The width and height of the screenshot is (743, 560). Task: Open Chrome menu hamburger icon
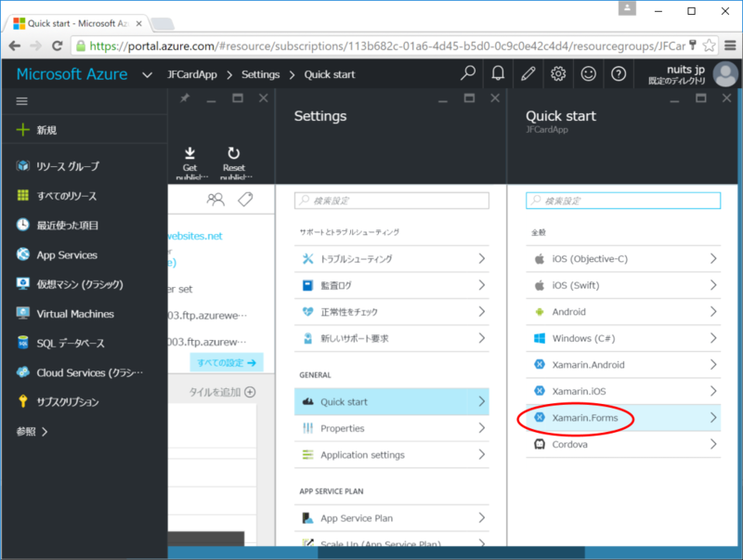(x=730, y=46)
